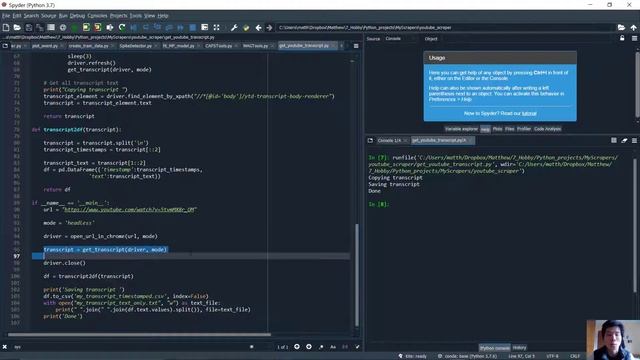Open editor pane options hamburger menu
The width and height of the screenshot is (640, 360).
tap(356, 46)
